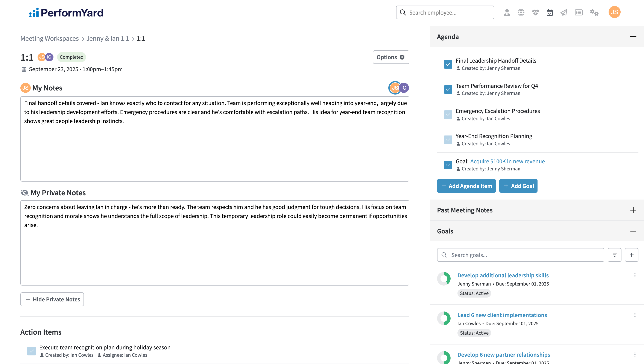Open the gears settings icon

point(594,12)
